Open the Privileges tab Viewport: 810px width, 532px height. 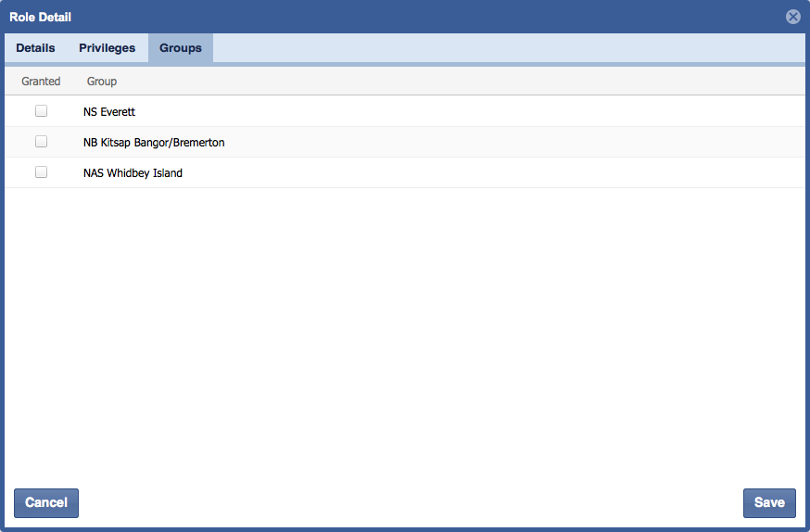(107, 48)
